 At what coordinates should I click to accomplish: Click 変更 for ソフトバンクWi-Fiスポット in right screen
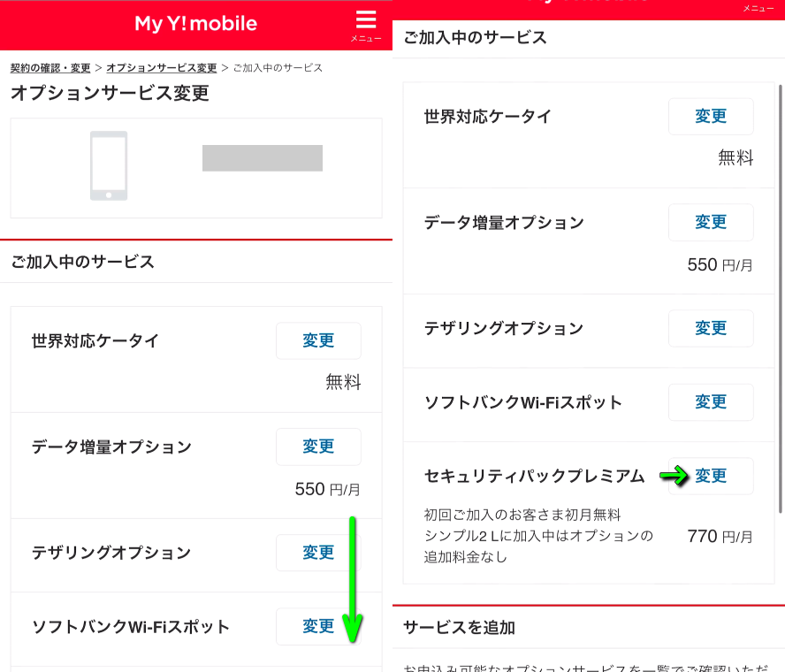[711, 401]
